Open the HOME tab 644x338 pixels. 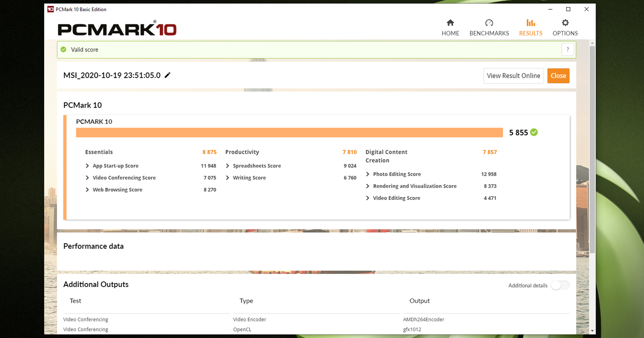click(x=450, y=28)
